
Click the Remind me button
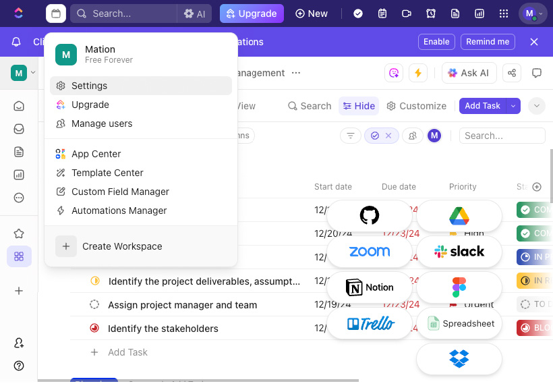click(x=488, y=42)
